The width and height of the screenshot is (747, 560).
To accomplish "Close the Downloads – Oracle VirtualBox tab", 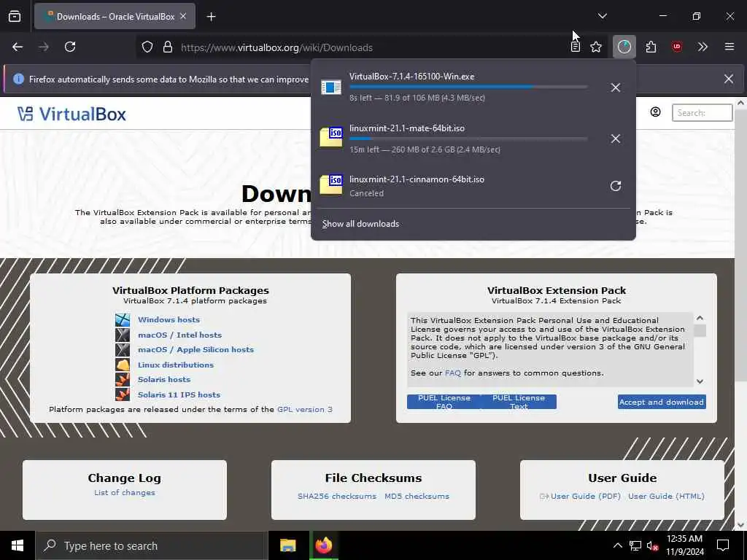I will tap(183, 16).
